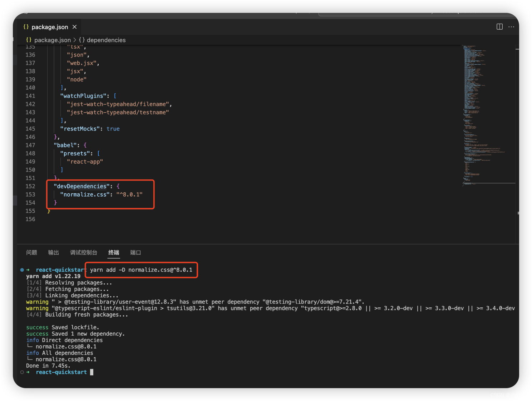
Task: Click "info Direct dependencies" terminal line
Action: 64,340
